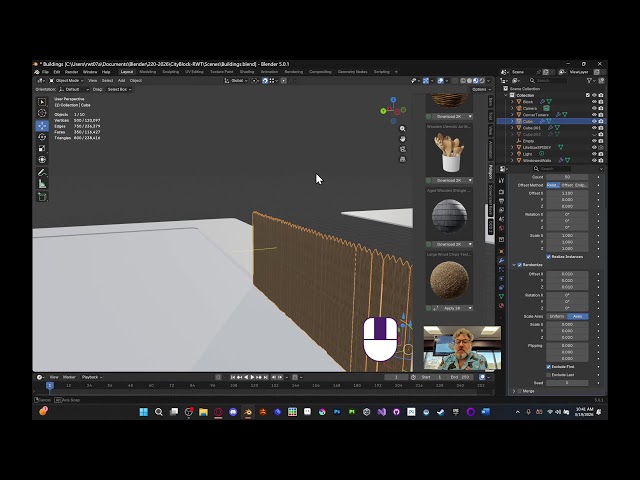The image size is (640, 480).
Task: Select the Uniform scale axes option
Action: 557,316
